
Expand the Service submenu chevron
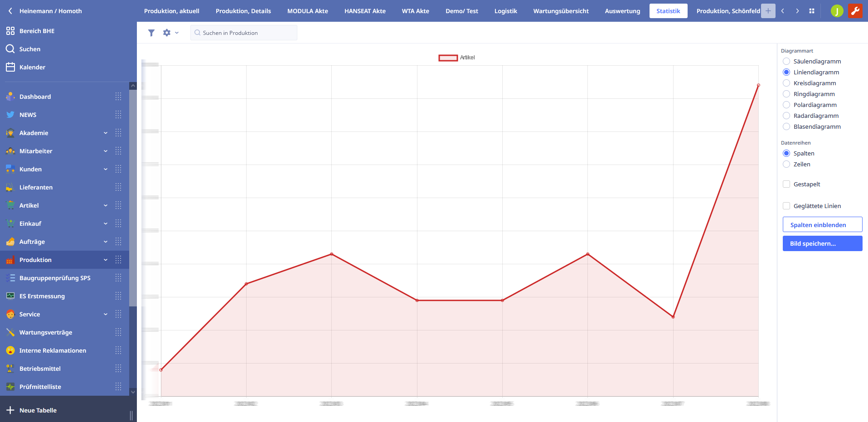[106, 314]
